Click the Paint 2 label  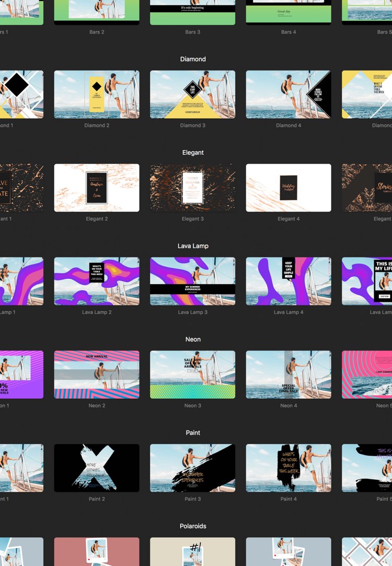97,499
